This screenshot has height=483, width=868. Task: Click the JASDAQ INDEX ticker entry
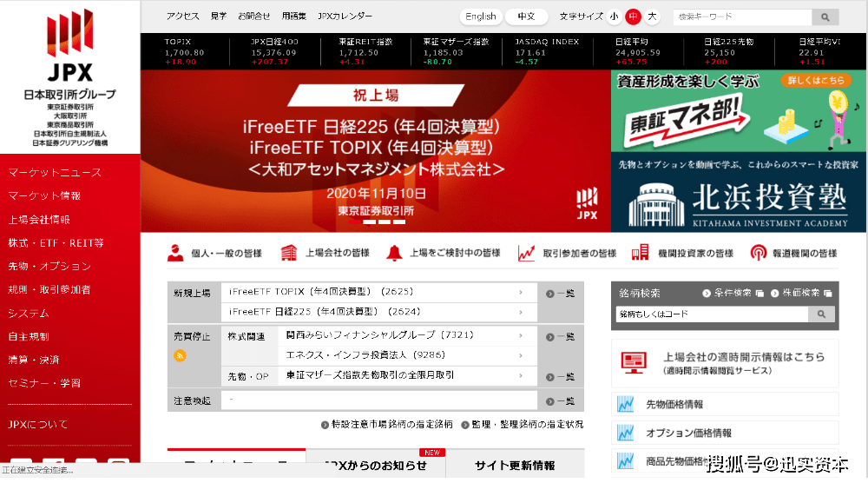(x=547, y=51)
